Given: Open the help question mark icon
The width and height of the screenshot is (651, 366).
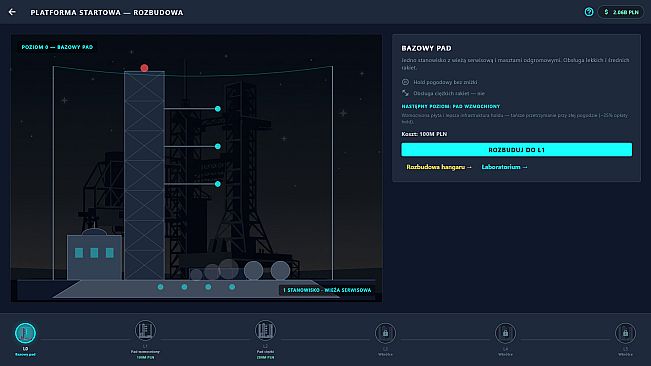Looking at the screenshot, I should pyautogui.click(x=589, y=12).
